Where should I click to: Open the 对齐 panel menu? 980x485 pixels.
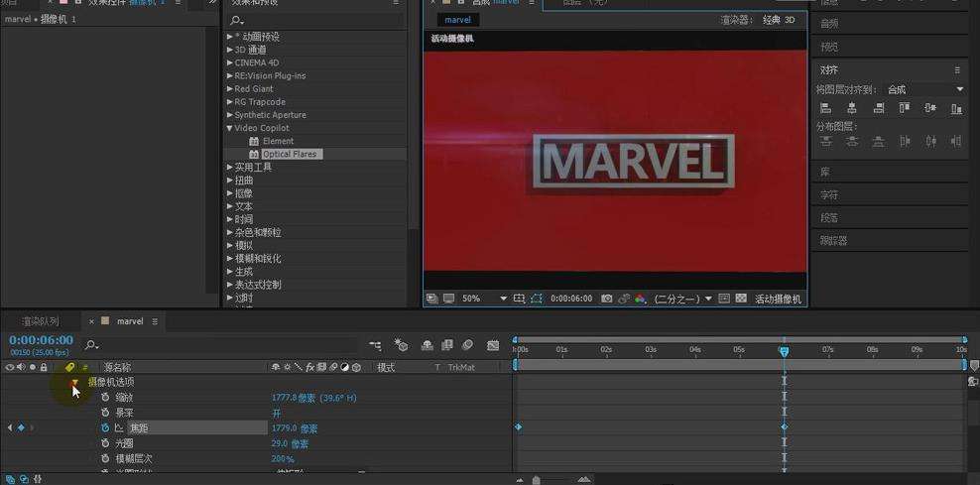957,70
